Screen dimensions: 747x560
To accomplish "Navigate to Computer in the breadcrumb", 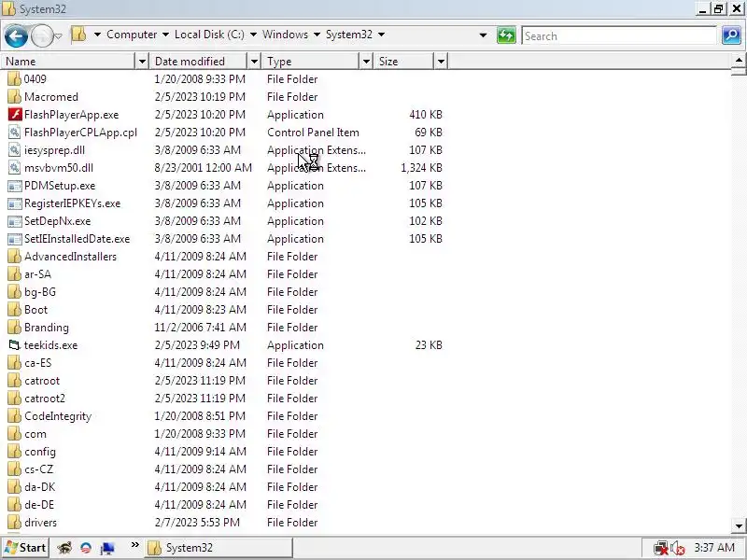I will coord(132,35).
